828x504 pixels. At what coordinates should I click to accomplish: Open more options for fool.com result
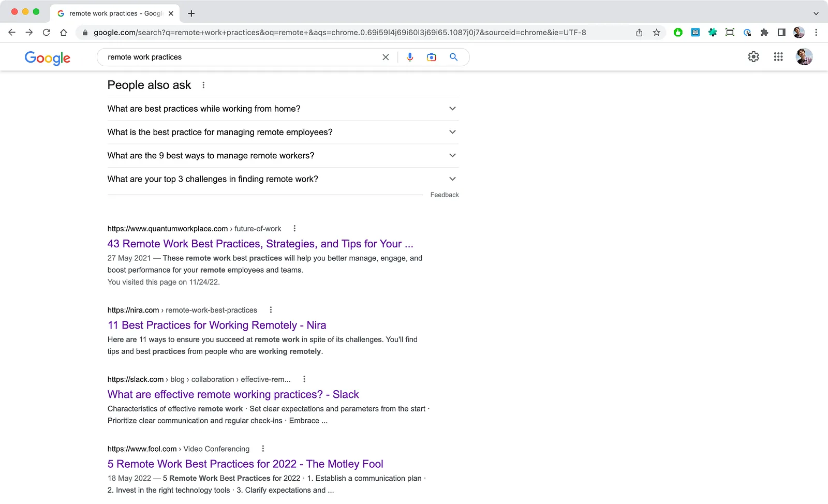pyautogui.click(x=263, y=449)
